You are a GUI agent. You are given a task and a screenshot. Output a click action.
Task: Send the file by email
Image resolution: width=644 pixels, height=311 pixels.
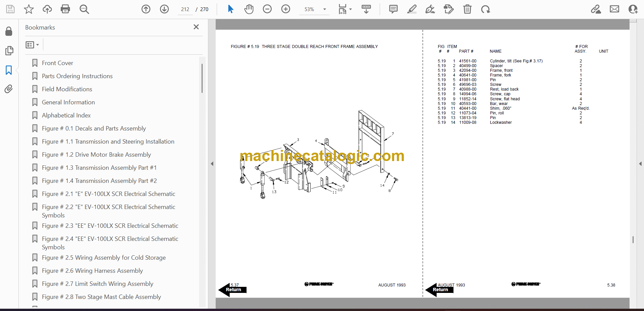(614, 9)
